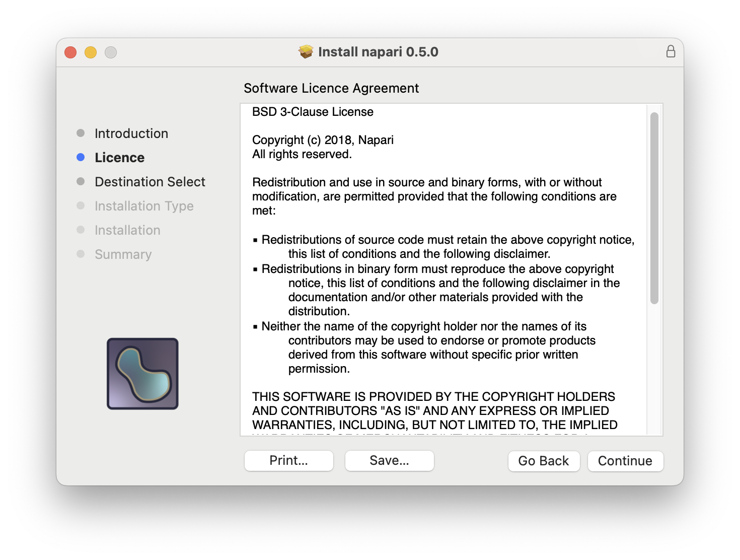The width and height of the screenshot is (740, 560).
Task: Click the package icon in the title bar
Action: coord(305,51)
